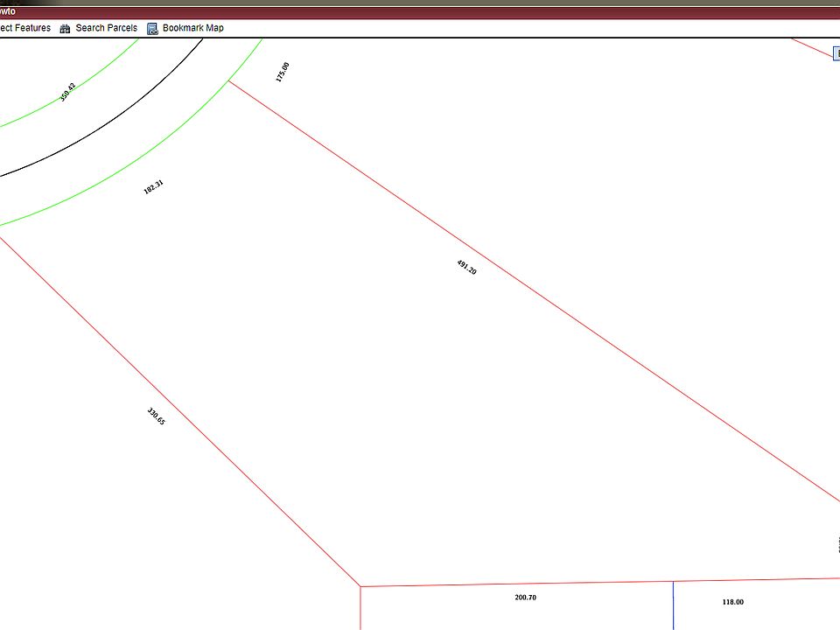
Task: Click the 118.00 lot dimension label
Action: (733, 602)
